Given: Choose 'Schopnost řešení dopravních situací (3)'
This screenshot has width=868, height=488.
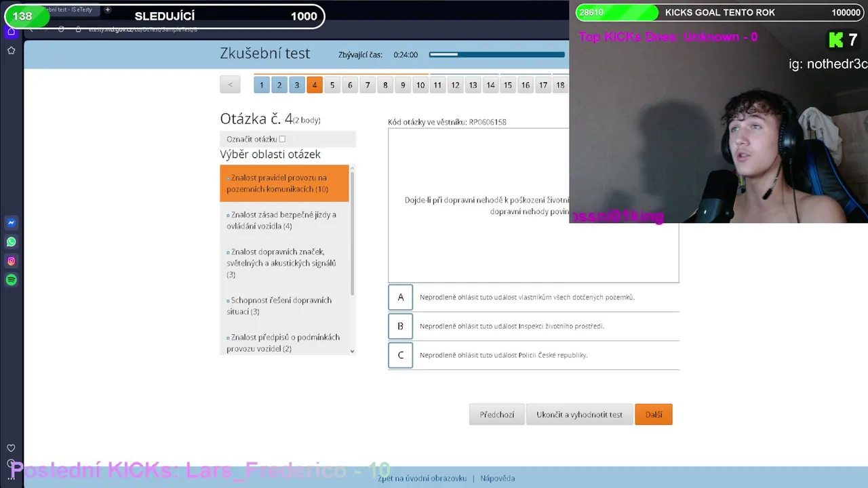Looking at the screenshot, I should [x=284, y=306].
